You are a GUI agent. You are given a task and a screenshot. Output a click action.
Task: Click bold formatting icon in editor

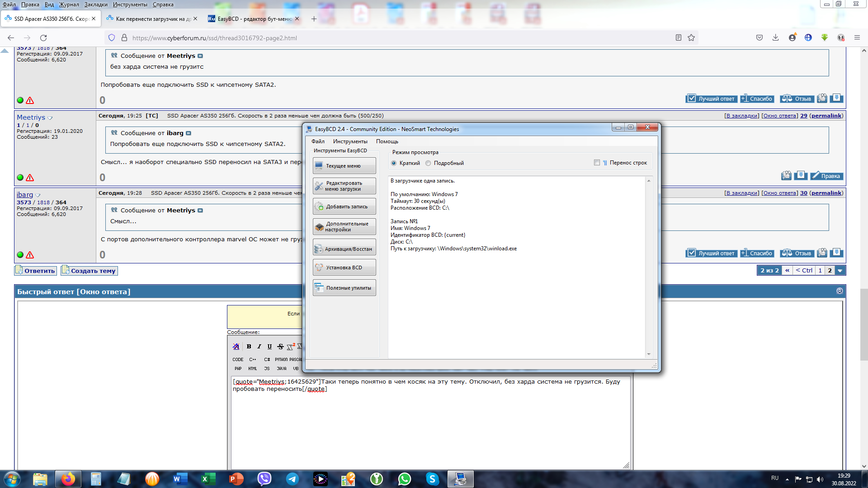click(x=249, y=347)
